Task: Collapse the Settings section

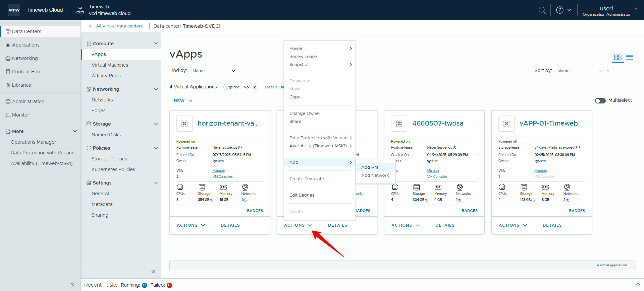Action: point(156,183)
